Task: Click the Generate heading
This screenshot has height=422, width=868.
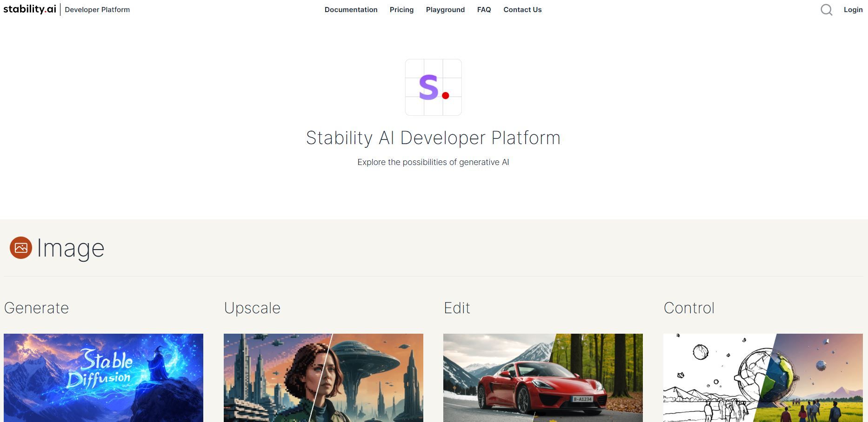Action: point(36,308)
